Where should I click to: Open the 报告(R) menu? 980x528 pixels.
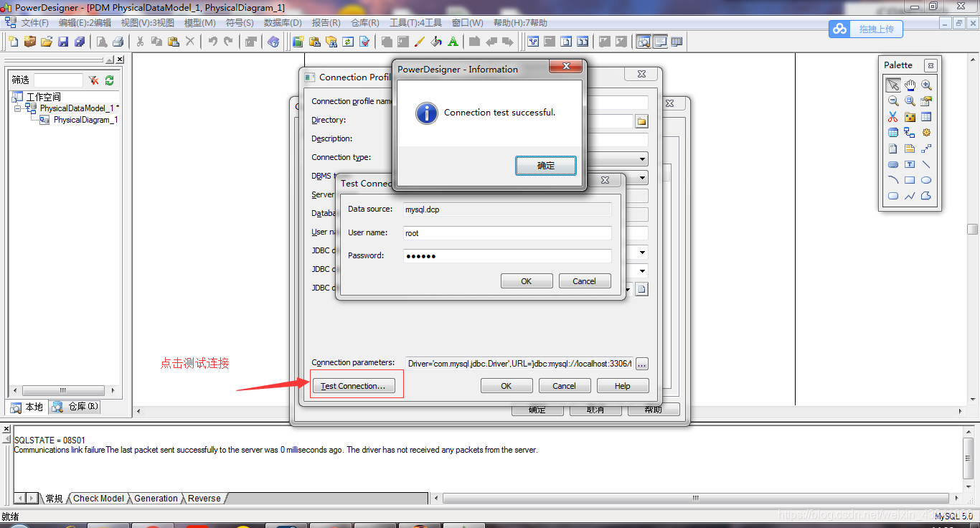326,23
